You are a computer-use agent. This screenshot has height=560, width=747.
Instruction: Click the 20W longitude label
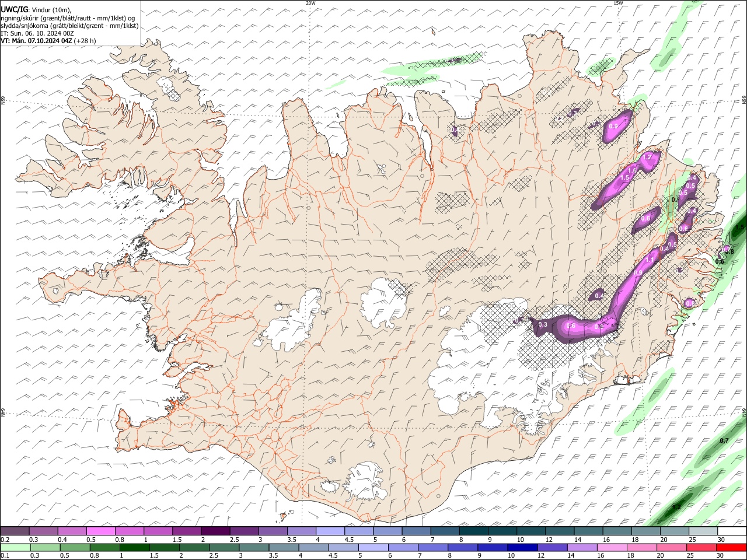(310, 3)
